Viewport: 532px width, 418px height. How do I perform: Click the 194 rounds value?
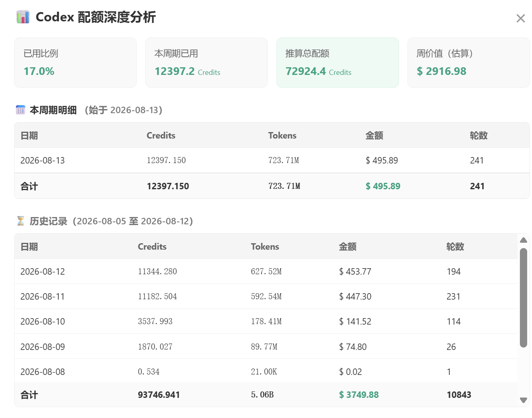click(x=453, y=271)
